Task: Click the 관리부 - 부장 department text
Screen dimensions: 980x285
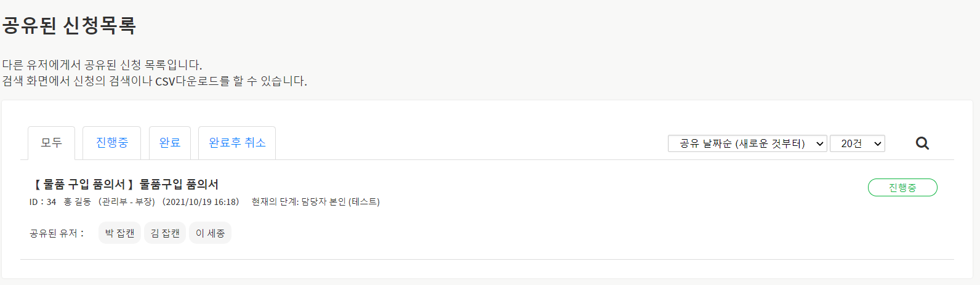Action: click(127, 202)
